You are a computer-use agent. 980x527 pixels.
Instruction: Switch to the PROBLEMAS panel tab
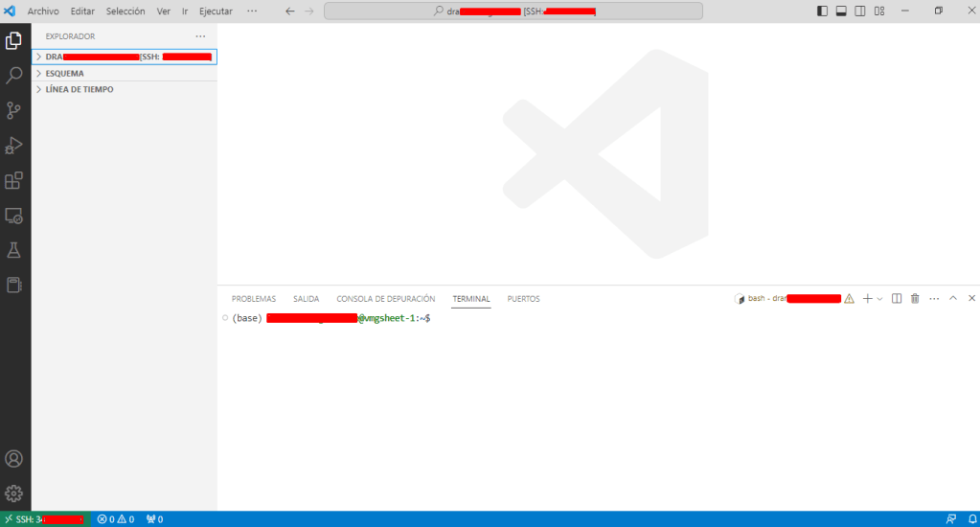coord(253,299)
